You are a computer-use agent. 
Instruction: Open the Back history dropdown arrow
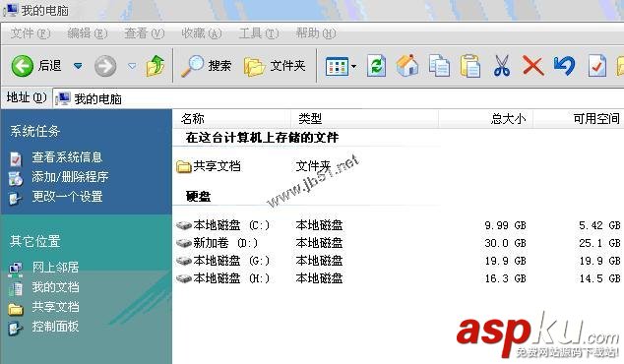pyautogui.click(x=78, y=66)
